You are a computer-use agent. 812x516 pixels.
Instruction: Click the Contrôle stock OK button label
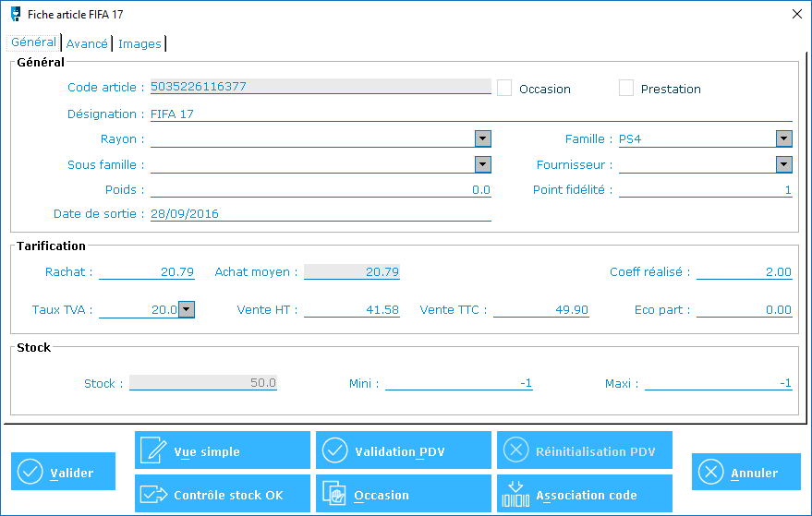pos(228,495)
